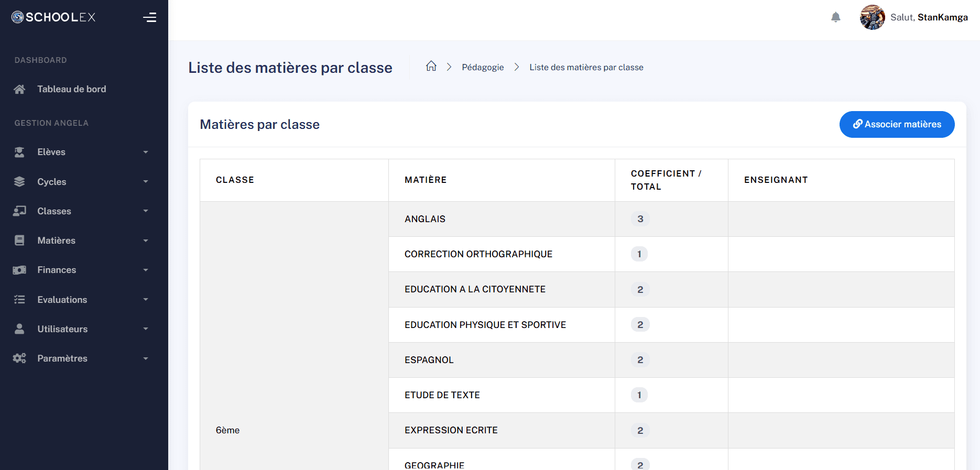
Task: Expand the Elèves dropdown arrow
Action: (146, 152)
